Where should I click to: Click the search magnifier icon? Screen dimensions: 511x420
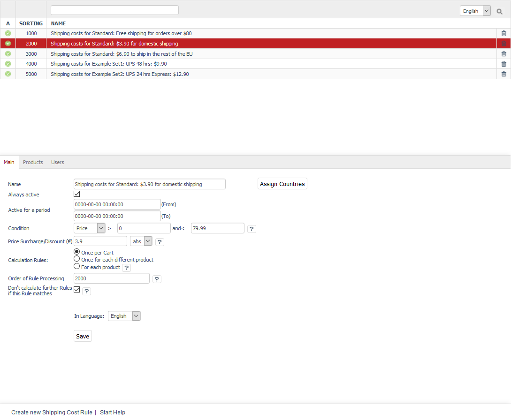point(499,11)
